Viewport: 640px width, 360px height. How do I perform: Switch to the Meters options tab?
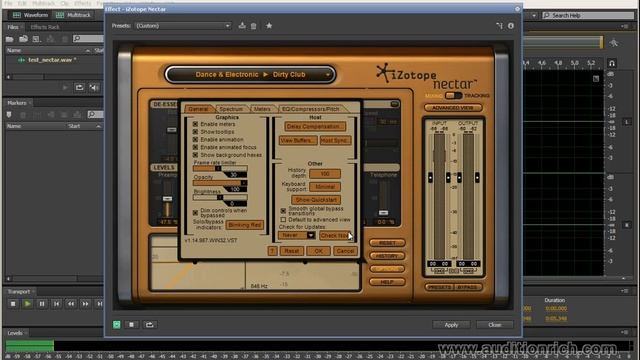coord(262,109)
